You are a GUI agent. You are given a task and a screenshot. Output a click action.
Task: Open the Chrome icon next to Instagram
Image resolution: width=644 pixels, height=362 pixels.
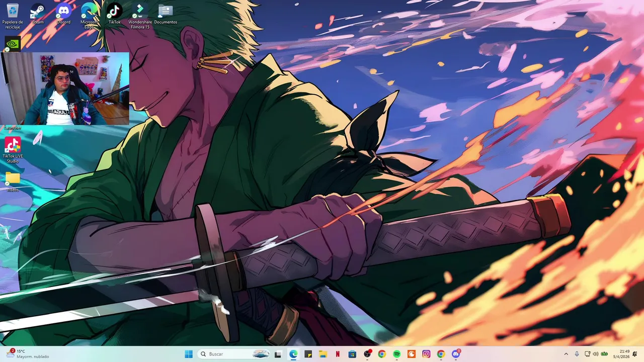coord(441,354)
